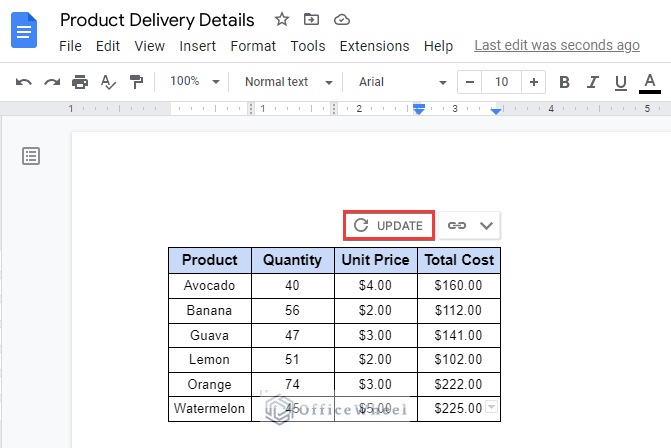
Task: Click the Watermelon cell
Action: (210, 409)
